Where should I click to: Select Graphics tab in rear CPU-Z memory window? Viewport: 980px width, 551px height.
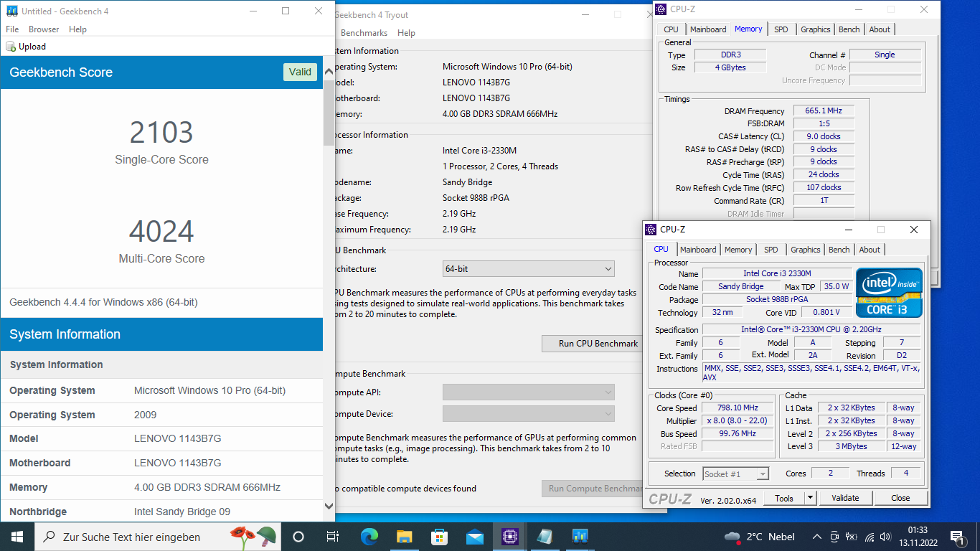click(x=816, y=29)
